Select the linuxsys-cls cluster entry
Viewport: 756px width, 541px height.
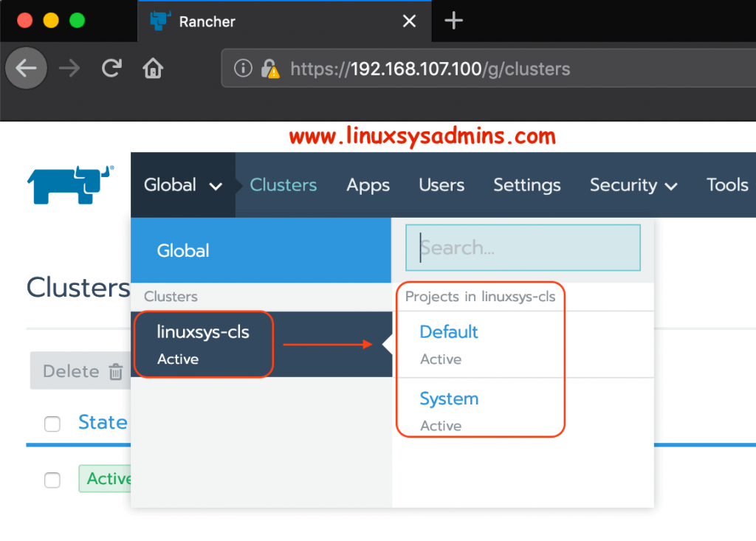point(261,344)
